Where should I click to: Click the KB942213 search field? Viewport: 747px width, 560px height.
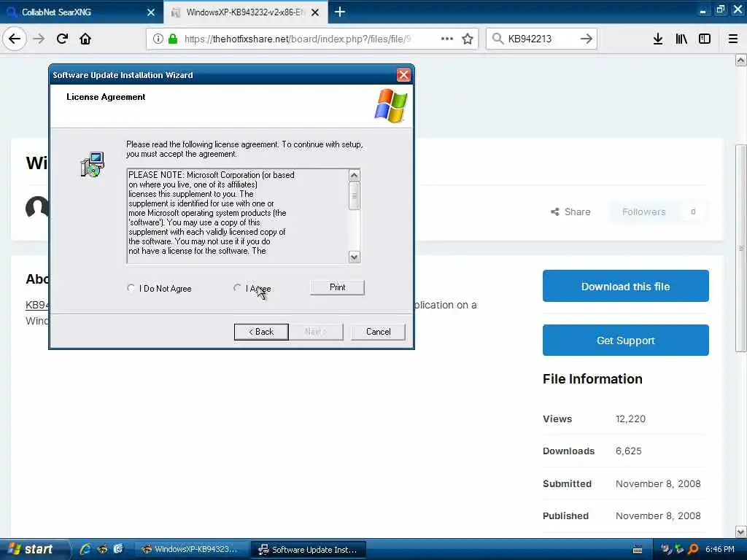(541, 39)
